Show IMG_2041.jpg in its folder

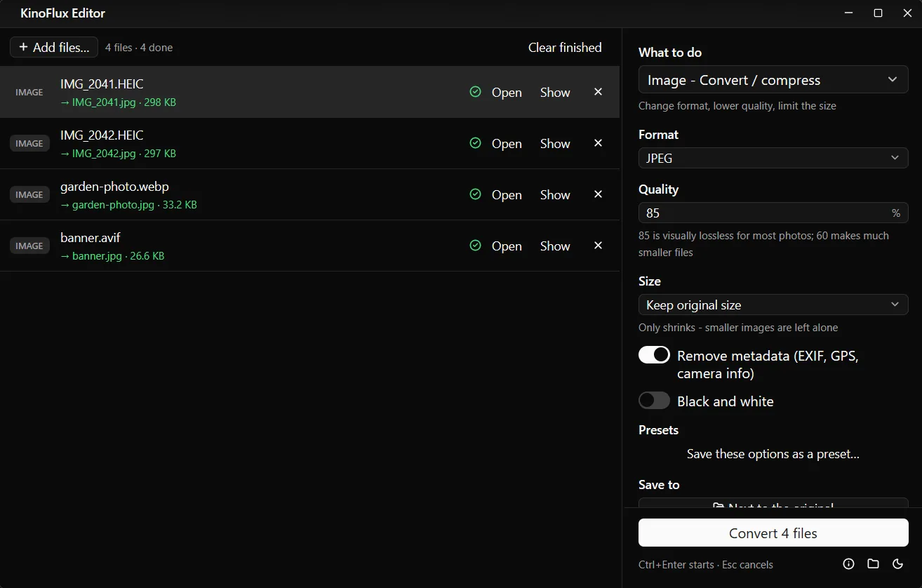pyautogui.click(x=555, y=92)
